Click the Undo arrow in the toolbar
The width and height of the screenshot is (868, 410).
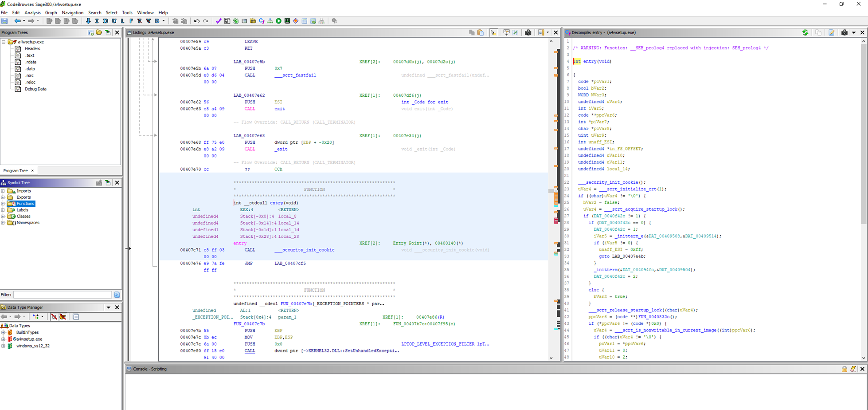point(196,21)
